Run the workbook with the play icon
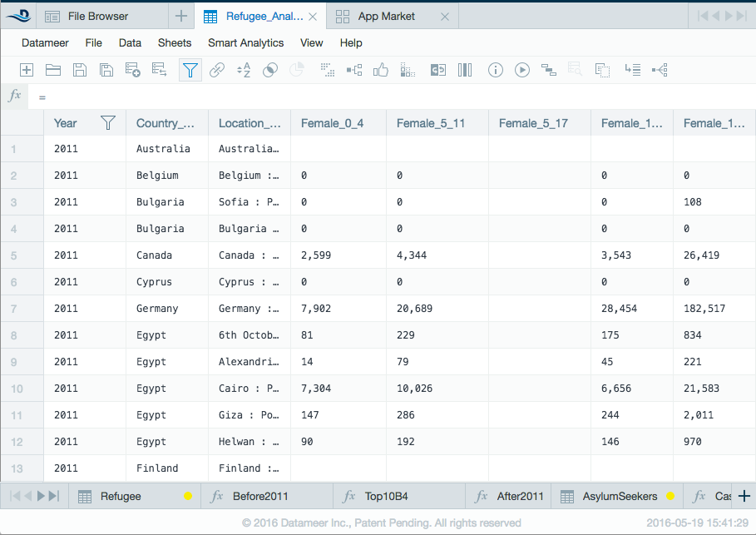 click(522, 70)
